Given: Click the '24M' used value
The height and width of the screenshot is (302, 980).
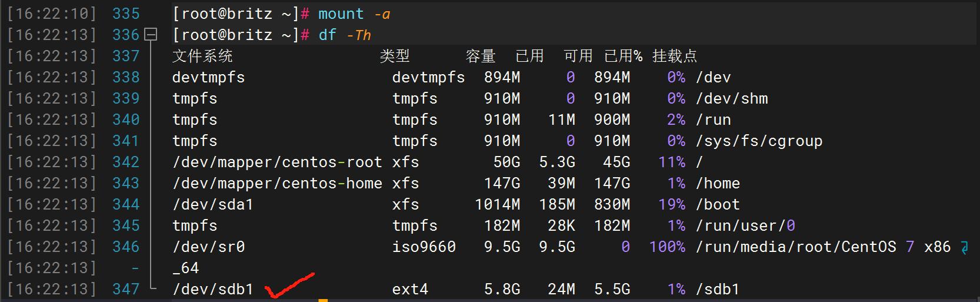Looking at the screenshot, I should click(x=562, y=289).
